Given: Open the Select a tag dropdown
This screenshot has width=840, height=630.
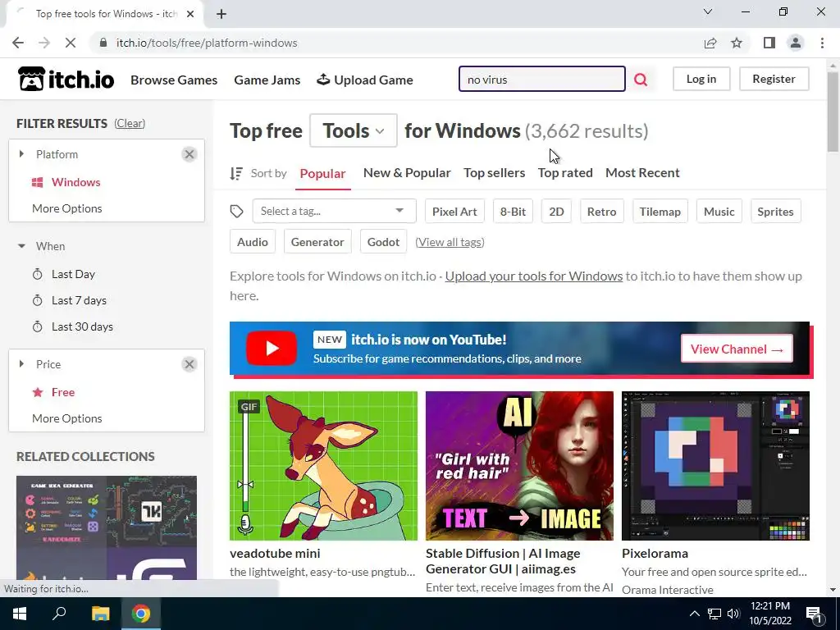Looking at the screenshot, I should pyautogui.click(x=334, y=211).
